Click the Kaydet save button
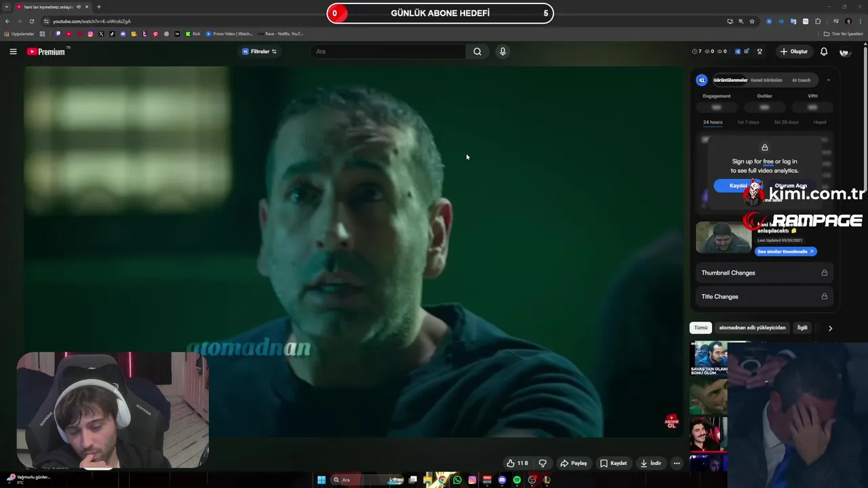This screenshot has width=868, height=488. click(x=613, y=464)
